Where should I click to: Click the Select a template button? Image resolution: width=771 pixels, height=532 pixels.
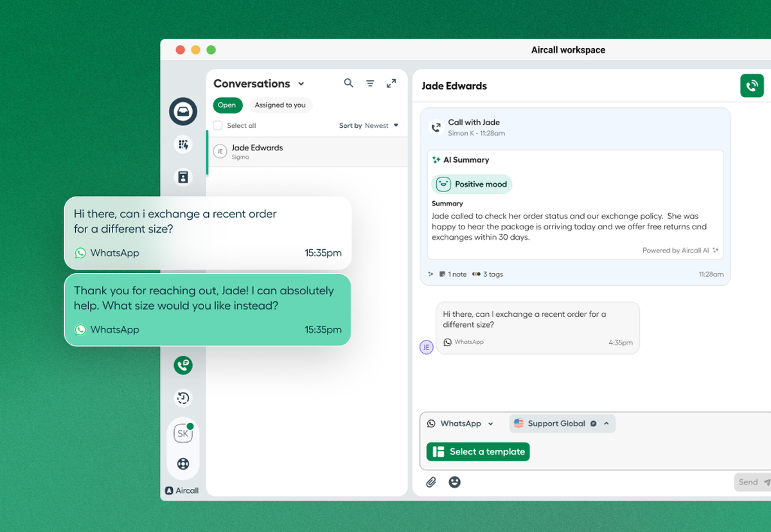[478, 452]
